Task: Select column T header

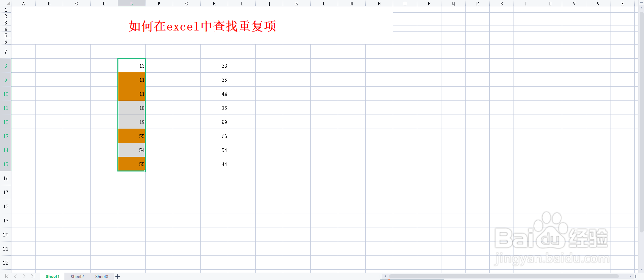Action: (526, 3)
